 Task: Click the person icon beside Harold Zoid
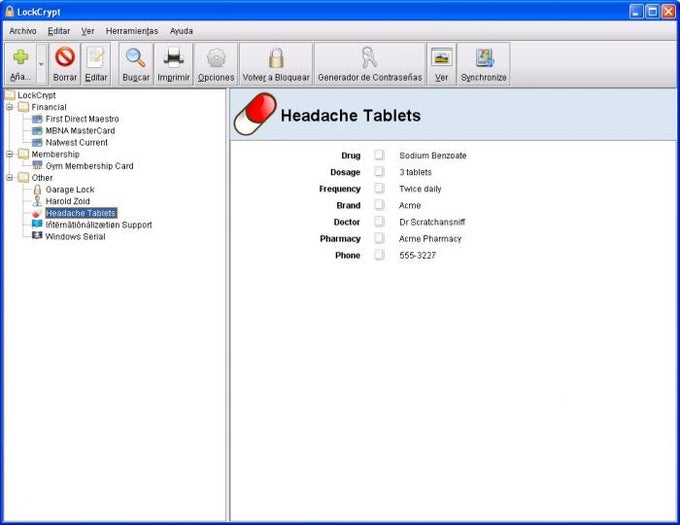(x=37, y=201)
